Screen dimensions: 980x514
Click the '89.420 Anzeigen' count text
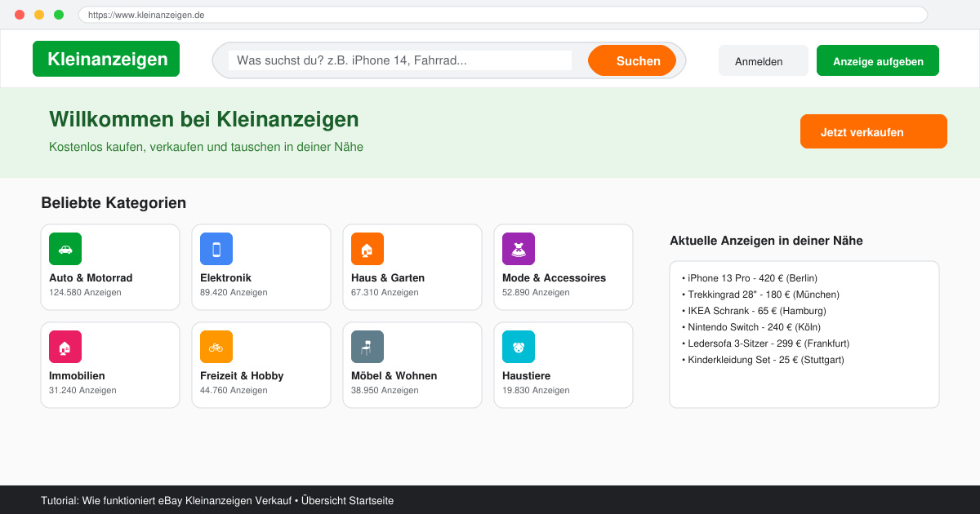(x=234, y=292)
